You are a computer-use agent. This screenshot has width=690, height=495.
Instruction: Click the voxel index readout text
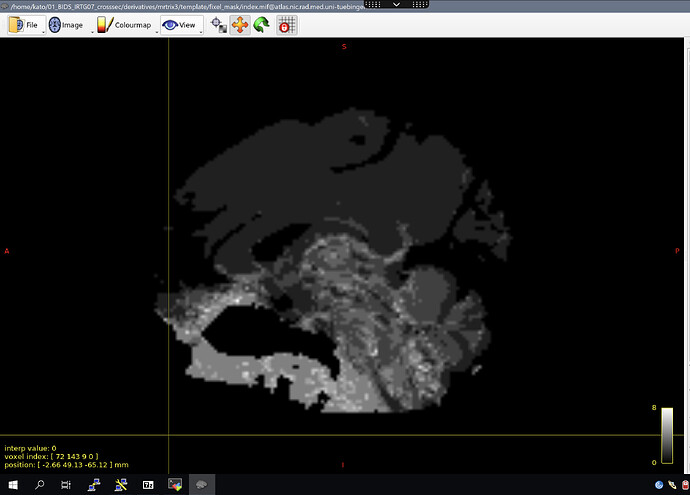pyautogui.click(x=50, y=456)
